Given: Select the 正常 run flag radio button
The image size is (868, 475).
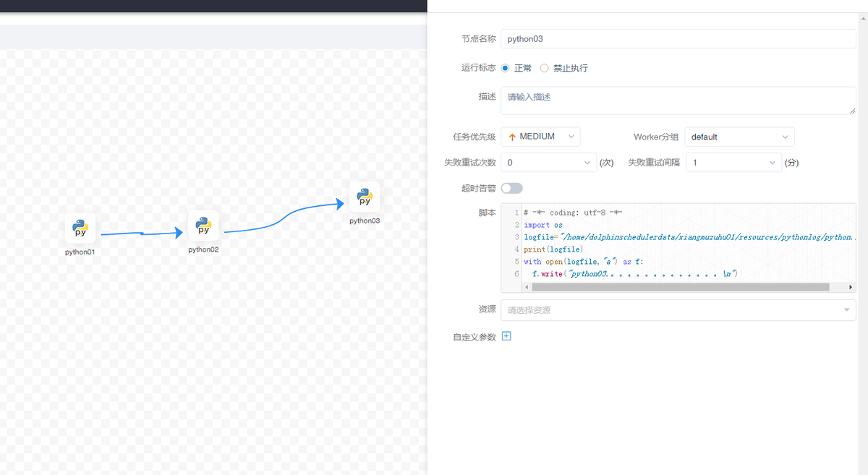Looking at the screenshot, I should tap(506, 68).
